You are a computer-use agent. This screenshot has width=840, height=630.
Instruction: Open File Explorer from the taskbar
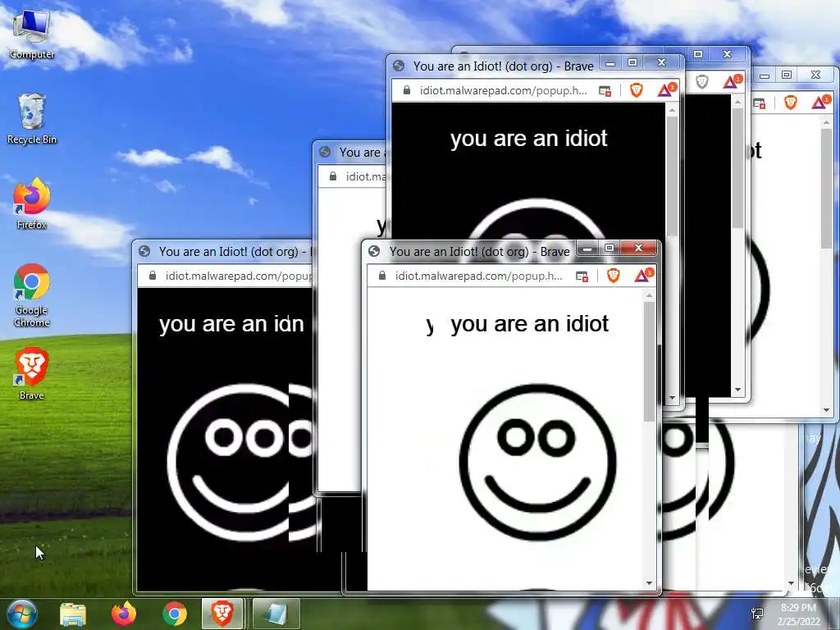click(73, 614)
